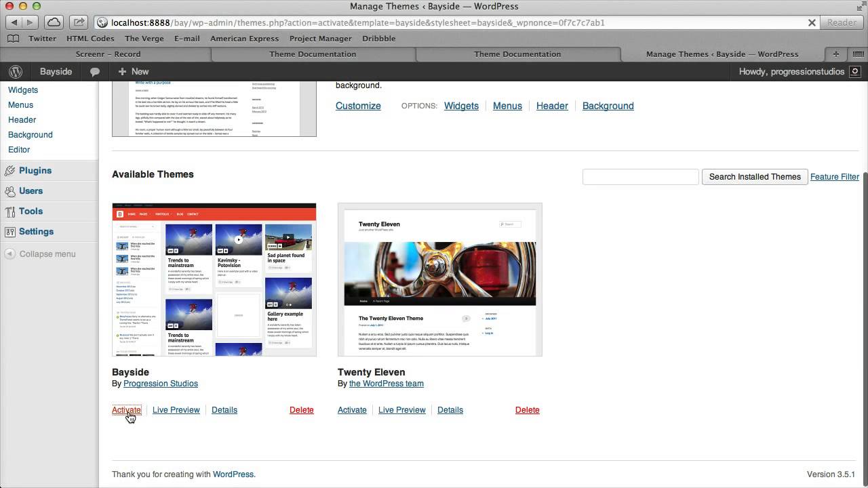The height and width of the screenshot is (488, 868).
Task: Delete the Bayside theme
Action: click(302, 410)
